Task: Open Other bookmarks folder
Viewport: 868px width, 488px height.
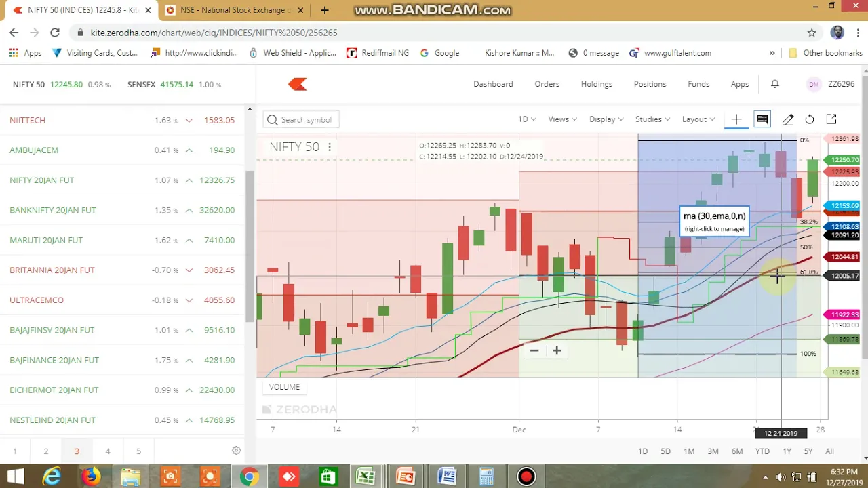Action: tap(826, 53)
